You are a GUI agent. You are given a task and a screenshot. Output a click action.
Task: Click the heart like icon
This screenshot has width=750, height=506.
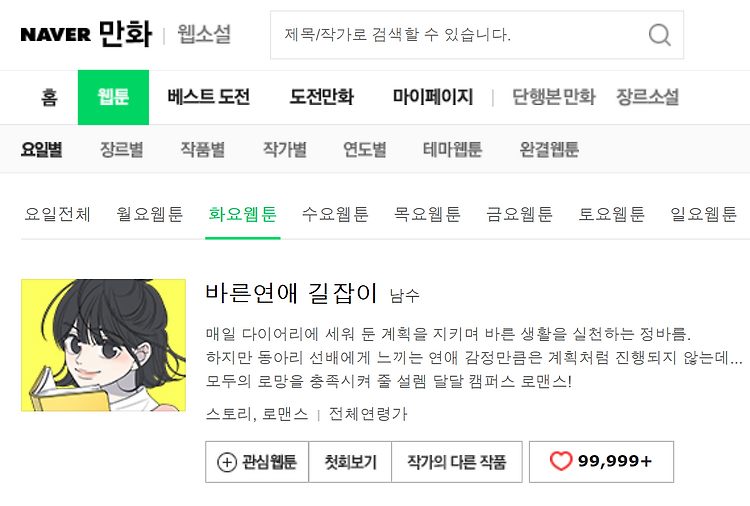pos(561,462)
